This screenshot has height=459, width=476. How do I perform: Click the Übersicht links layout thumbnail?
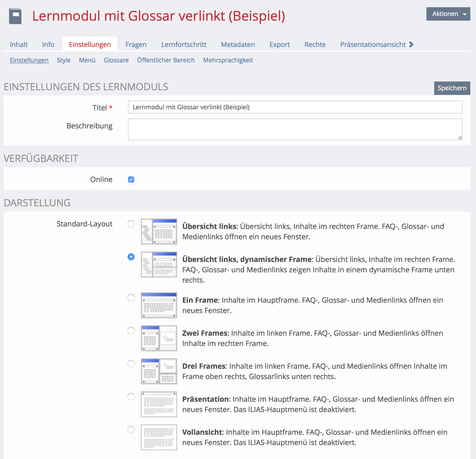(159, 231)
